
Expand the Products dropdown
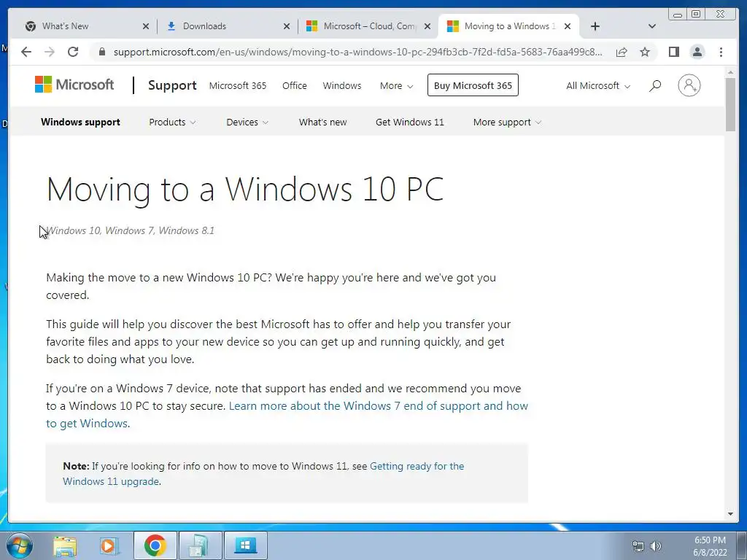click(x=172, y=122)
